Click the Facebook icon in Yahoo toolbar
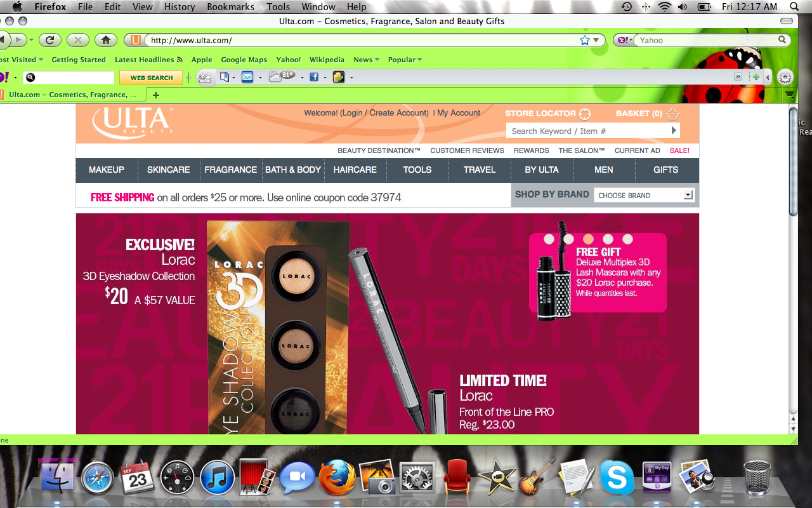 pyautogui.click(x=314, y=77)
